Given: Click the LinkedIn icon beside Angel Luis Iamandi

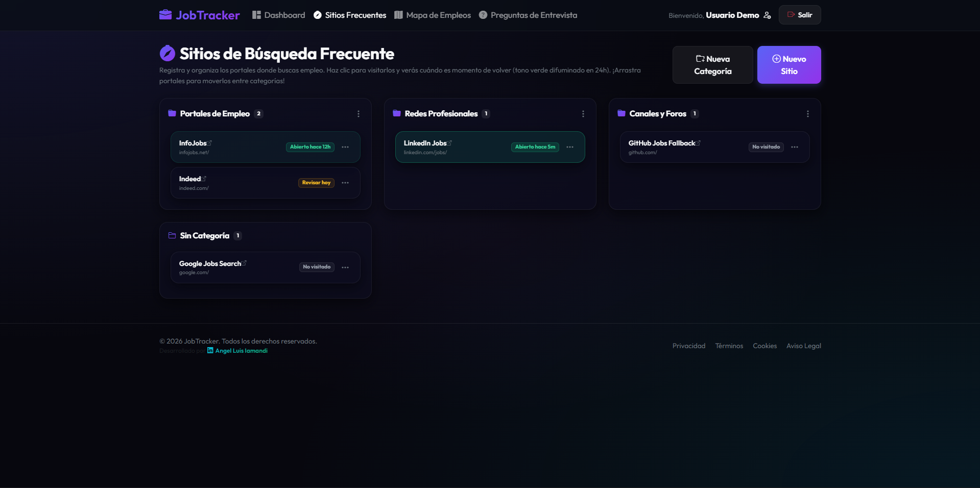Looking at the screenshot, I should [x=210, y=350].
